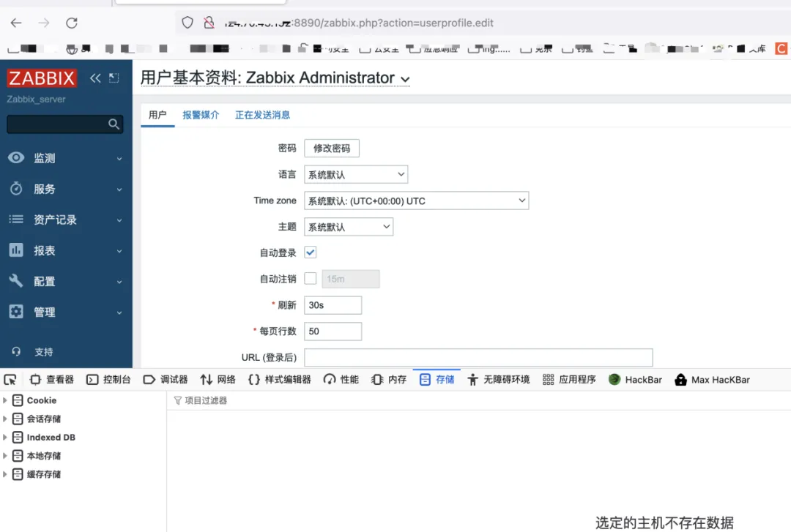791x532 pixels.
Task: Activate the element picker icon in devtools
Action: (x=10, y=379)
